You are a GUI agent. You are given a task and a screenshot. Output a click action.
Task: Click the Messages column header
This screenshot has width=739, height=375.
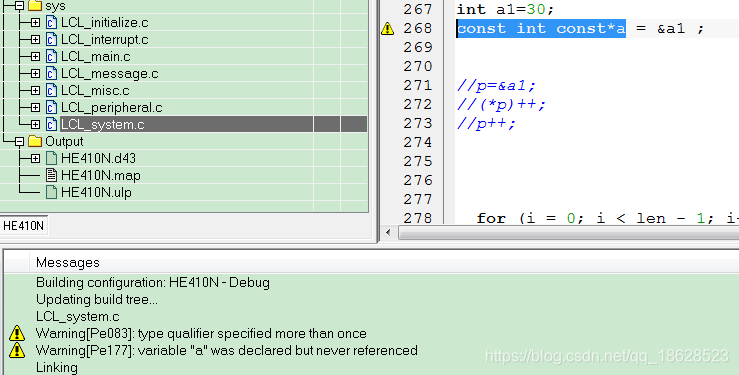[x=68, y=262]
